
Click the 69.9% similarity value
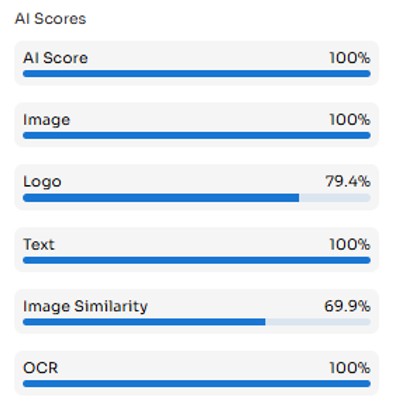click(x=347, y=306)
